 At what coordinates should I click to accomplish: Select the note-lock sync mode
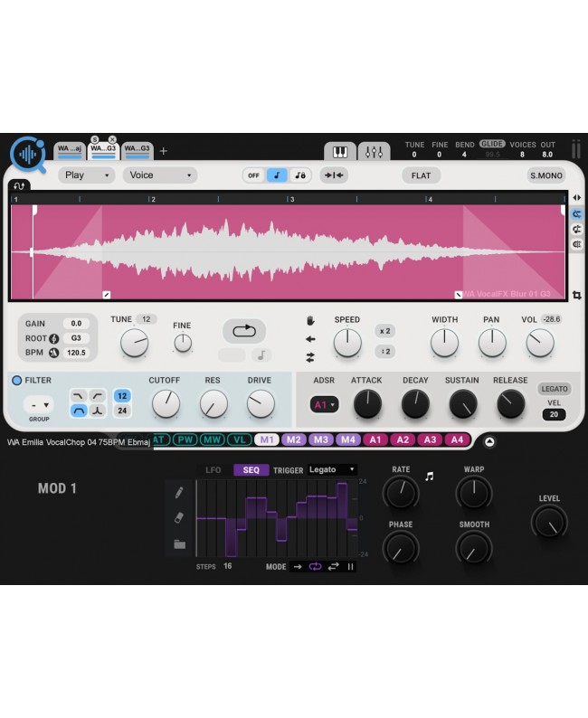[x=300, y=175]
